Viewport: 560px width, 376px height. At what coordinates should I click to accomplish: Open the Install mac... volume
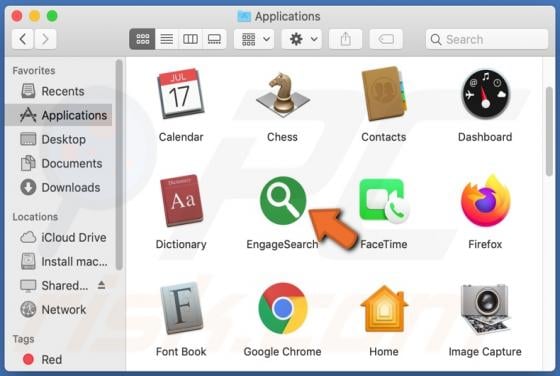pyautogui.click(x=59, y=261)
